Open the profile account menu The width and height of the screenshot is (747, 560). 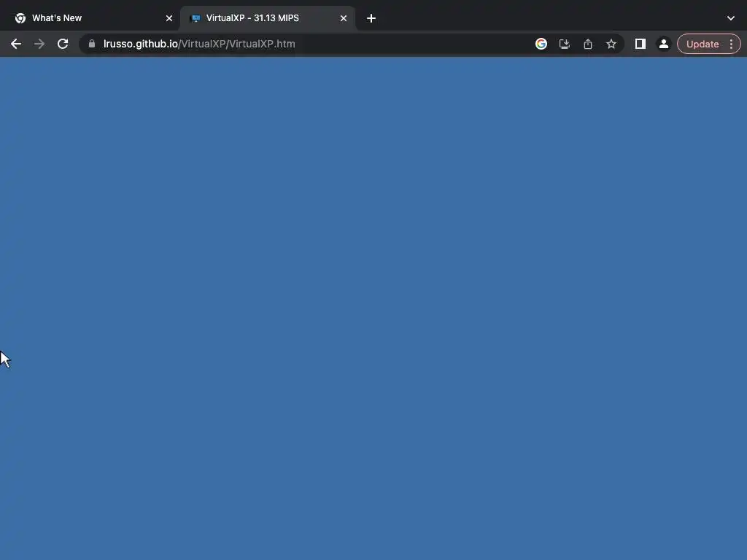663,44
